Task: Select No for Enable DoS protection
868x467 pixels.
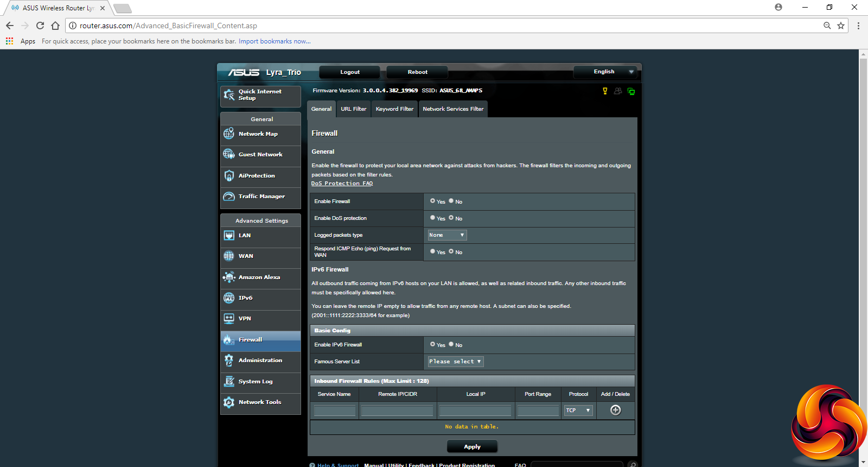Action: click(x=451, y=218)
